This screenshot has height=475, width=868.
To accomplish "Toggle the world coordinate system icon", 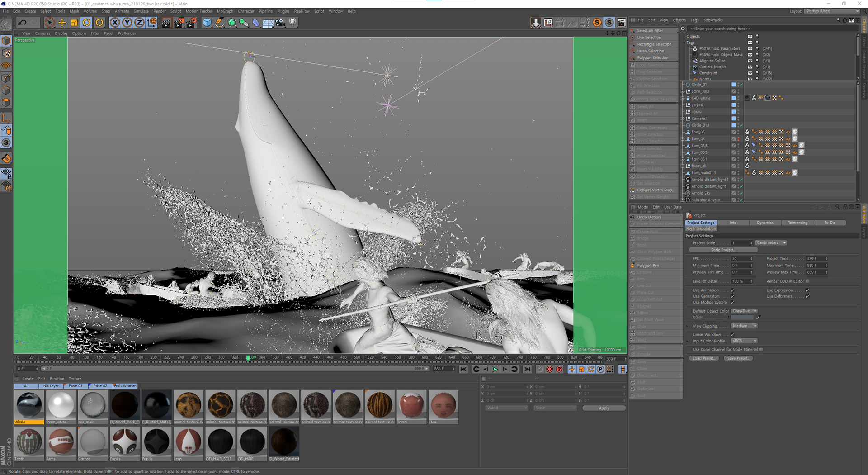I will (152, 23).
